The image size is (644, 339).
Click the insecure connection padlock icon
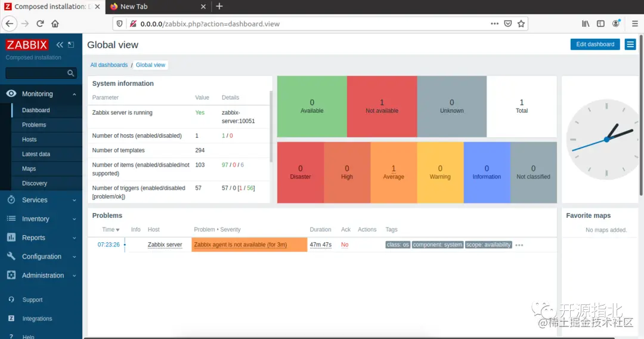[132, 24]
